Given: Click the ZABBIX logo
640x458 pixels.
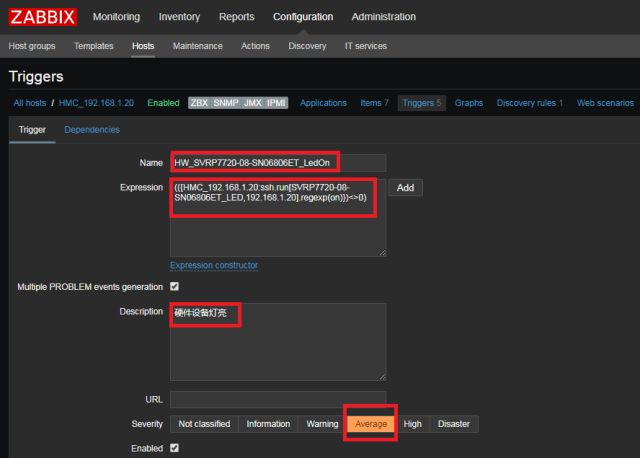Looking at the screenshot, I should 43,17.
